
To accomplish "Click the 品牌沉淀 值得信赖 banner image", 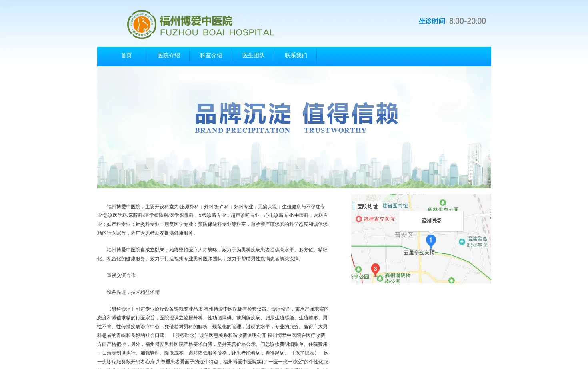I will 294,127.
